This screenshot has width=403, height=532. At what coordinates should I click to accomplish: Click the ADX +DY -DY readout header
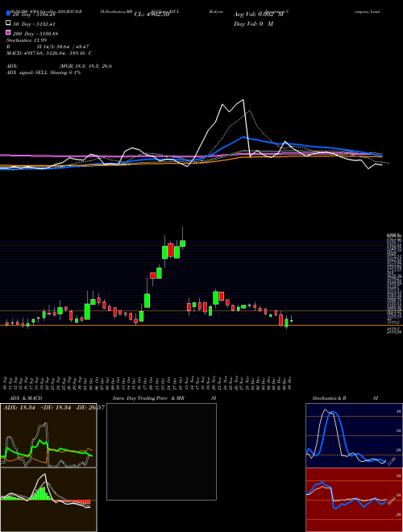(54, 408)
